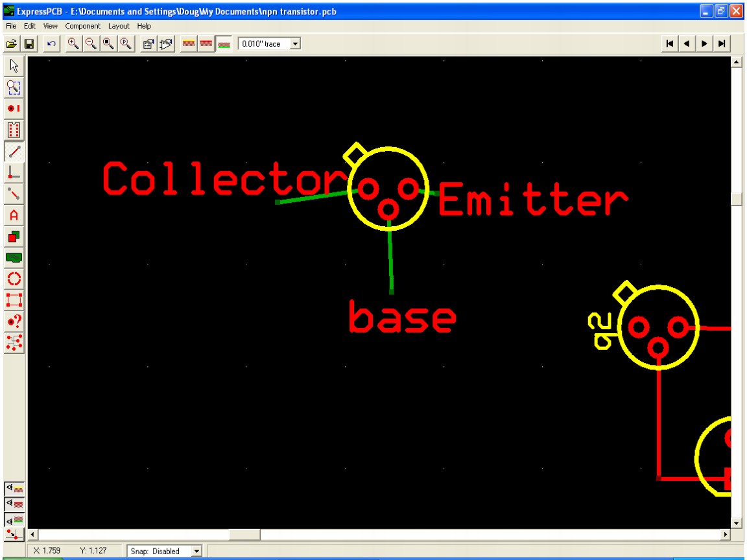
Task: Open the Options dialog toolbar icon
Action: click(148, 44)
